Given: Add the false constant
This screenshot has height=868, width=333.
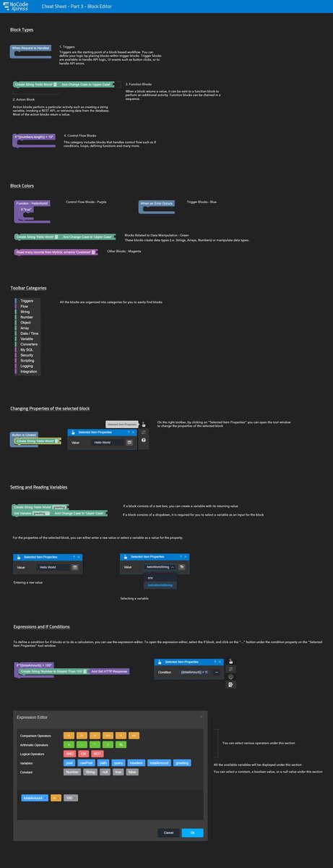Looking at the screenshot, I should click(132, 772).
